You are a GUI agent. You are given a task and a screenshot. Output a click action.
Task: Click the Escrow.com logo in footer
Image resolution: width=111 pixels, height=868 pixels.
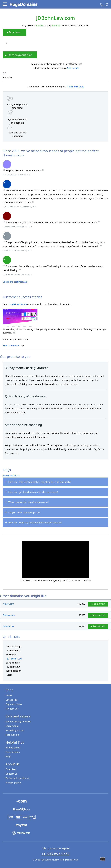coord(21,833)
